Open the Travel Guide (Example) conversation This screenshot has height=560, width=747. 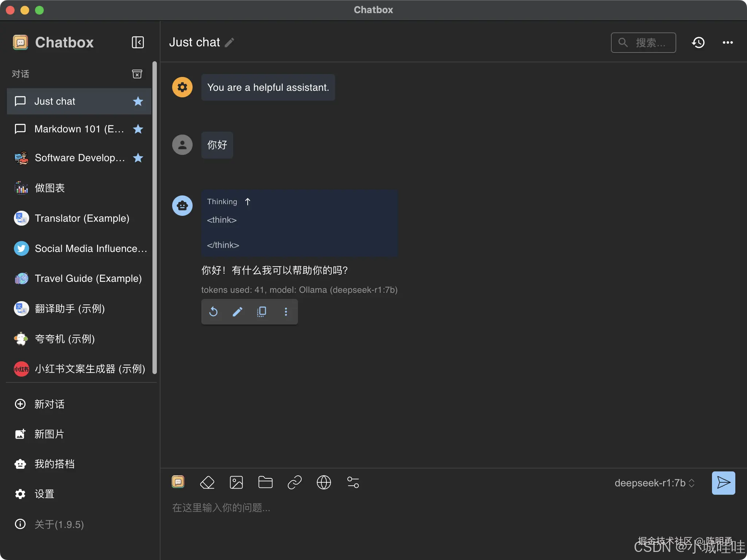click(x=88, y=279)
